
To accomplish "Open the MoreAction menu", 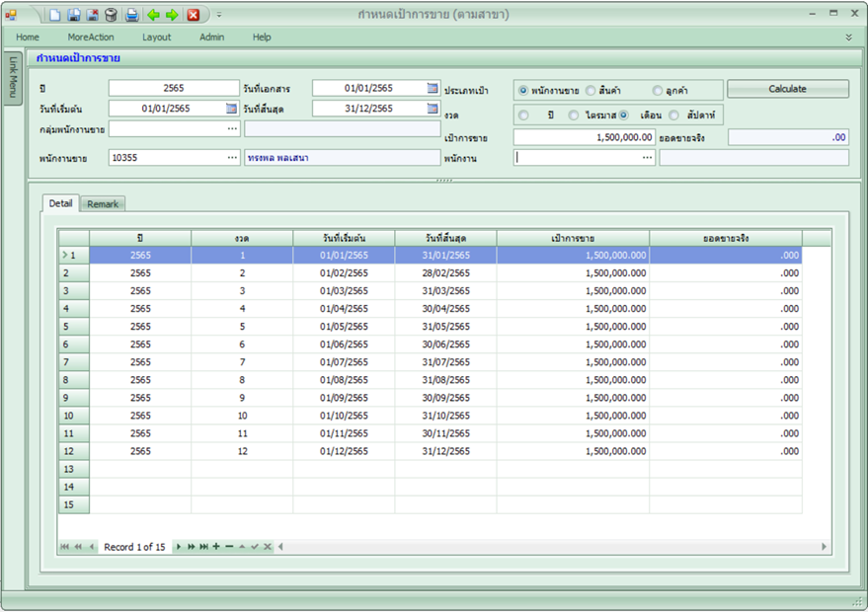I will coord(91,38).
